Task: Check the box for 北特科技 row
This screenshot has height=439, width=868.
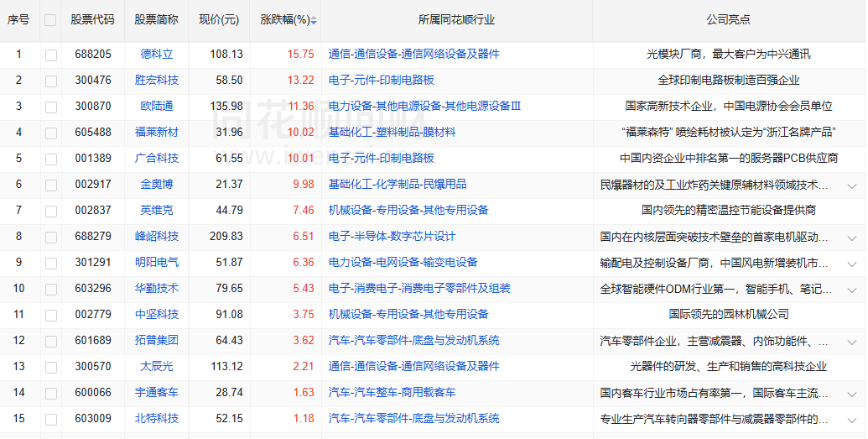Action: [x=51, y=420]
